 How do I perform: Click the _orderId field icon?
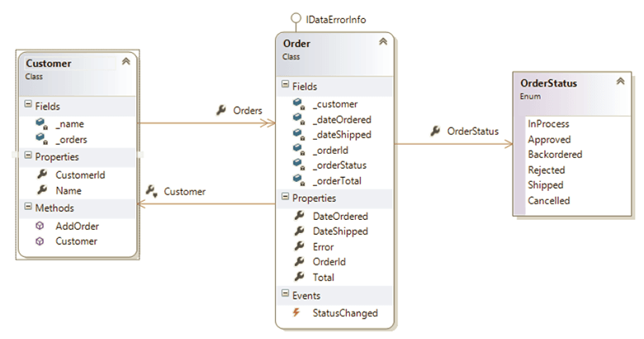click(x=299, y=150)
